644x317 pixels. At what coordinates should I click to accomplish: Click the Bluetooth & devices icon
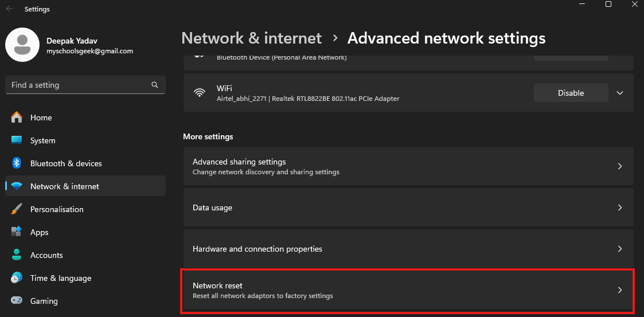[x=17, y=163]
